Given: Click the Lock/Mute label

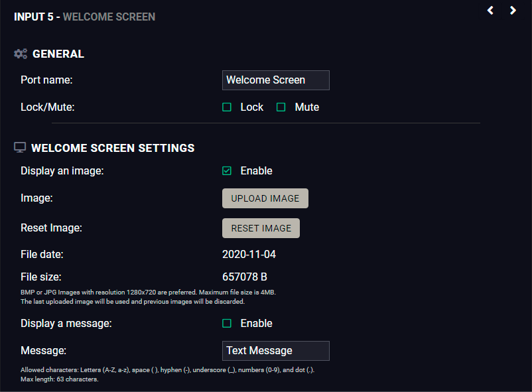Looking at the screenshot, I should [x=48, y=107].
